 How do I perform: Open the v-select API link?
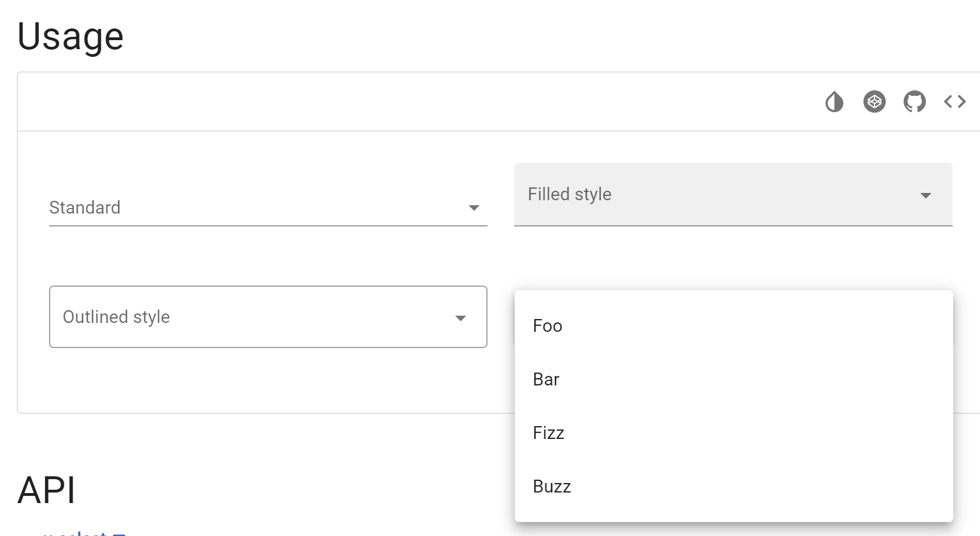75,533
